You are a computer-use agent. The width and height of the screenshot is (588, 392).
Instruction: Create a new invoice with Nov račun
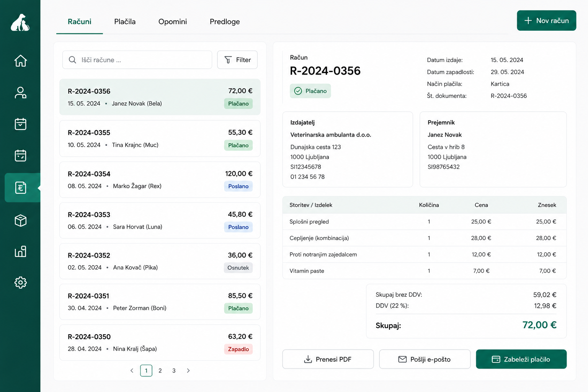[x=546, y=21]
